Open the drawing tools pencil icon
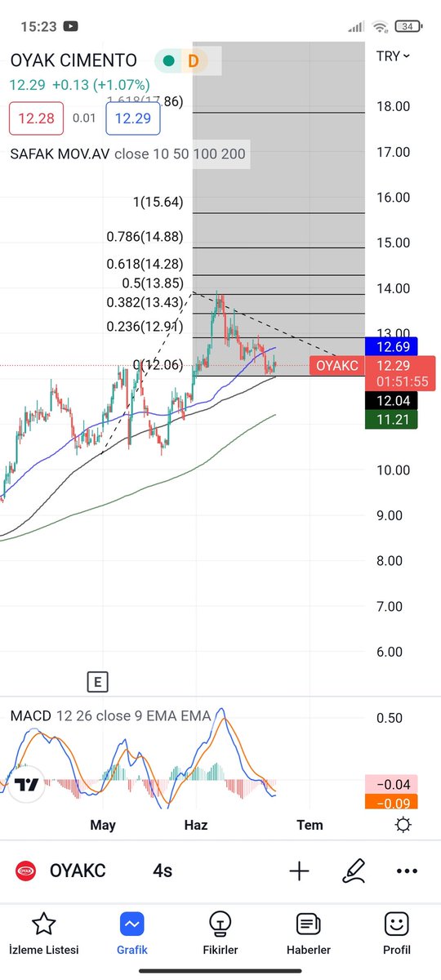Screen dimensions: 441x980 (x=353, y=871)
